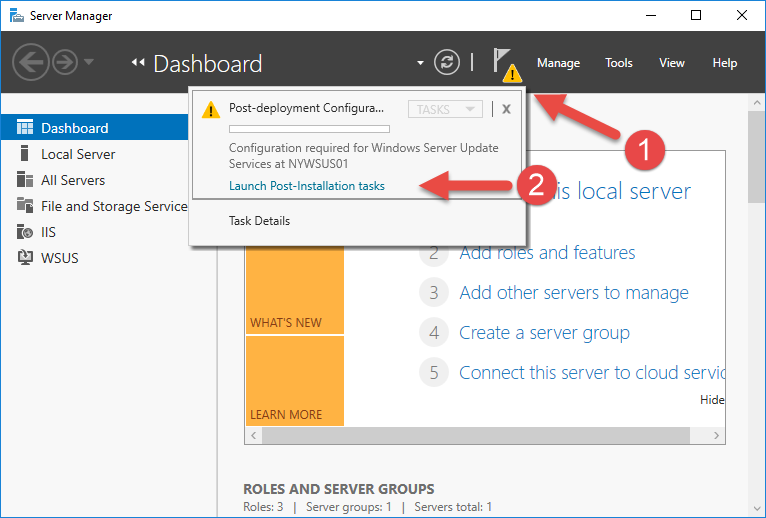This screenshot has height=518, width=766.
Task: Dismiss the Post-deployment notification with X
Action: tap(506, 108)
